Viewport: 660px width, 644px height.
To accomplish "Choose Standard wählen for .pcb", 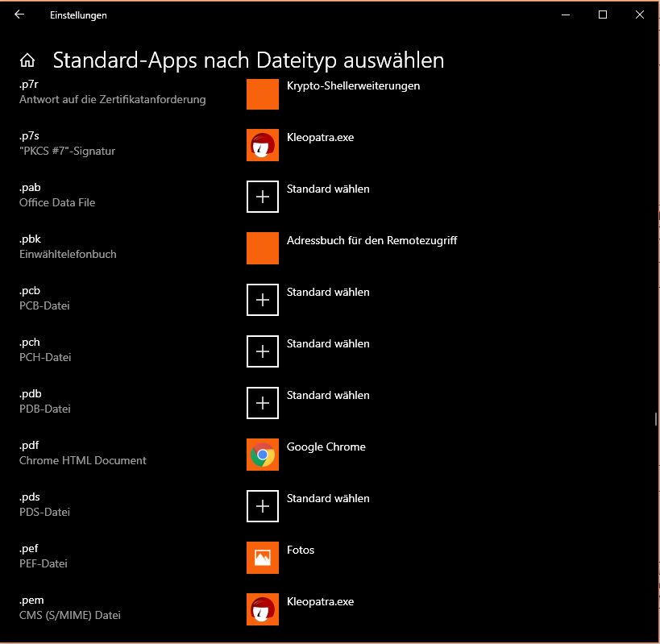I will click(x=328, y=292).
